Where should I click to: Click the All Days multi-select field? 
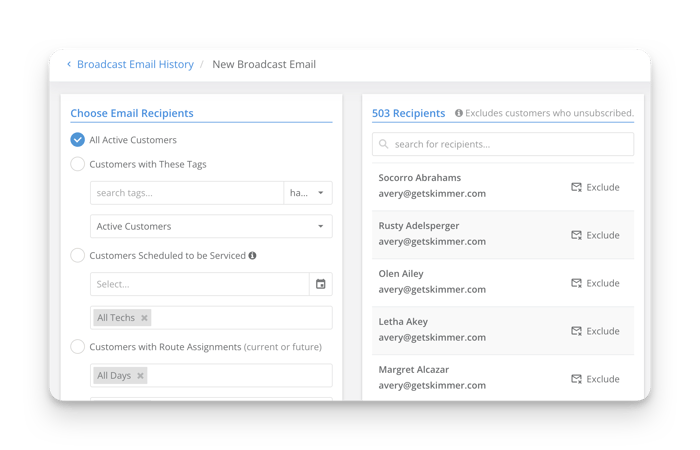click(x=211, y=375)
